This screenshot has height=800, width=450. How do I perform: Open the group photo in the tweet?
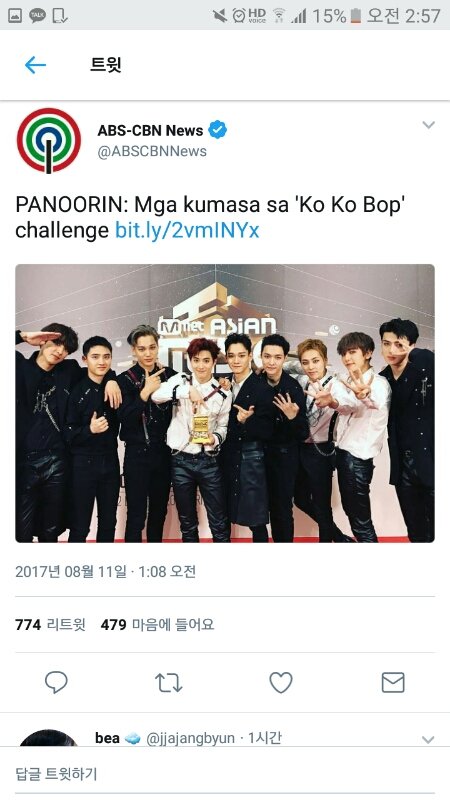pyautogui.click(x=225, y=403)
